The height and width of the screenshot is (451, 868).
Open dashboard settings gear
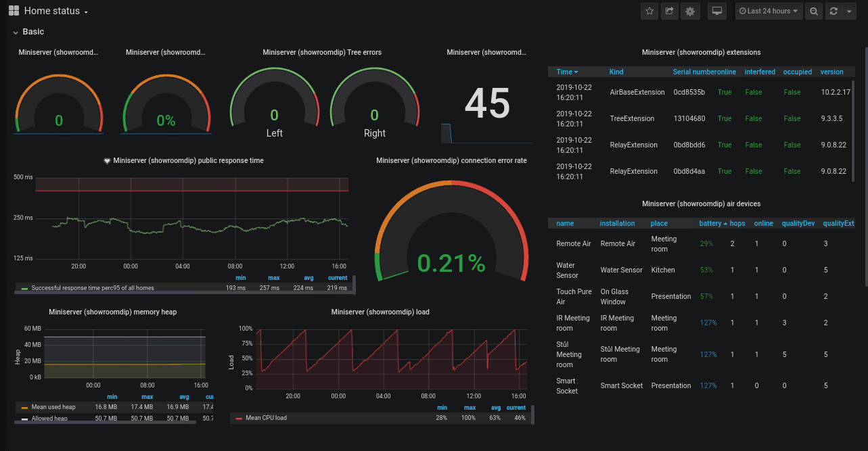690,11
